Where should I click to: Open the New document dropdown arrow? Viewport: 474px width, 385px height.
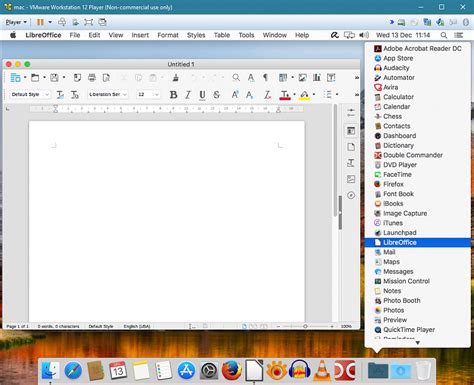tap(25, 78)
